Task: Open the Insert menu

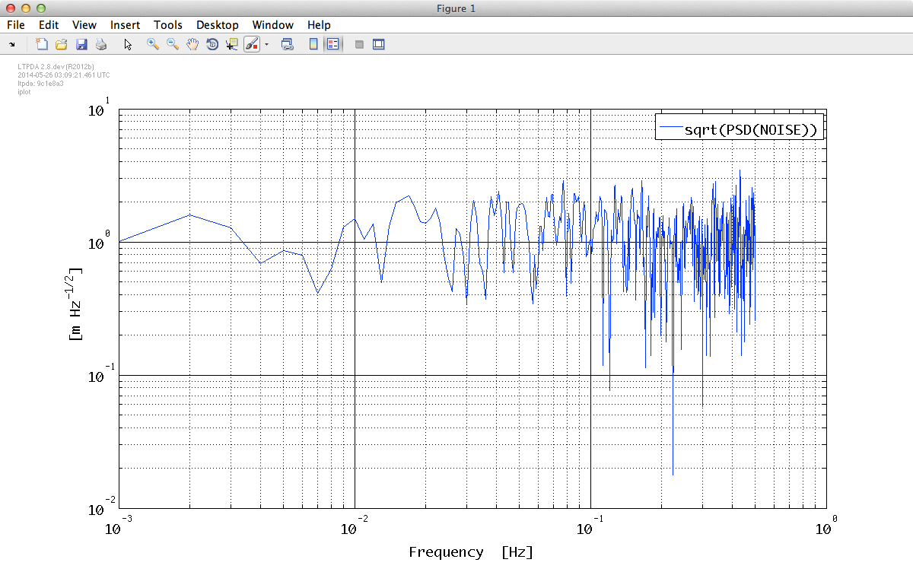Action: click(x=125, y=25)
